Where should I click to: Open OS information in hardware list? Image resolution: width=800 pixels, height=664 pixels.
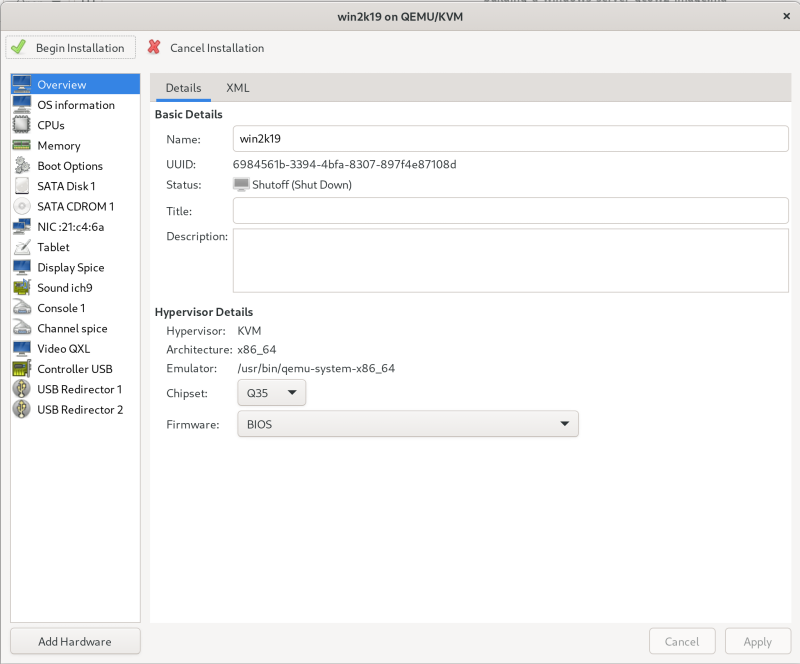pyautogui.click(x=75, y=105)
